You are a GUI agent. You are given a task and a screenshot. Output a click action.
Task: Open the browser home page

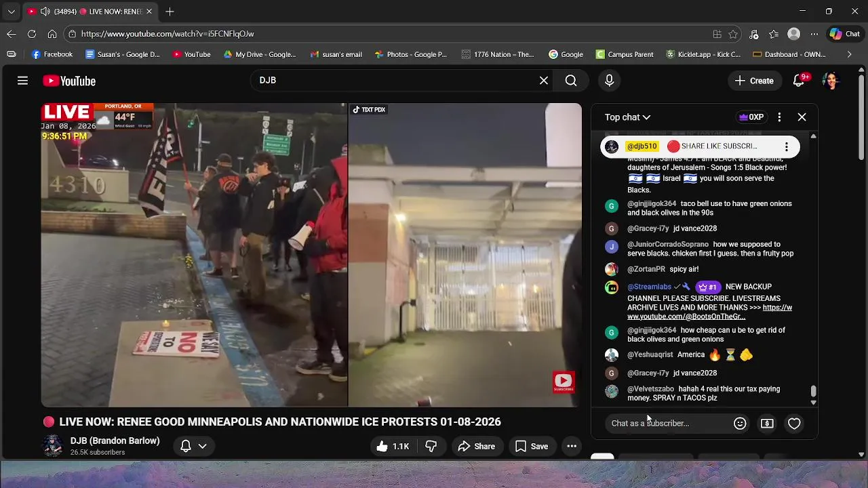[x=52, y=34]
